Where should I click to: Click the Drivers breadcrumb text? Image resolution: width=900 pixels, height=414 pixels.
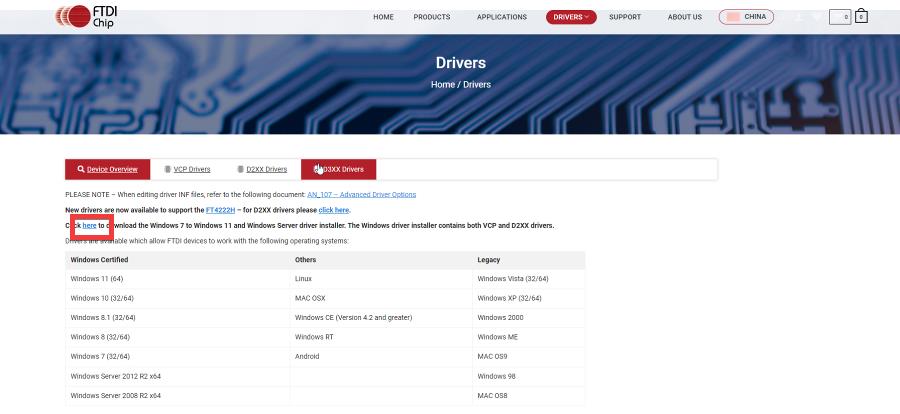(477, 84)
